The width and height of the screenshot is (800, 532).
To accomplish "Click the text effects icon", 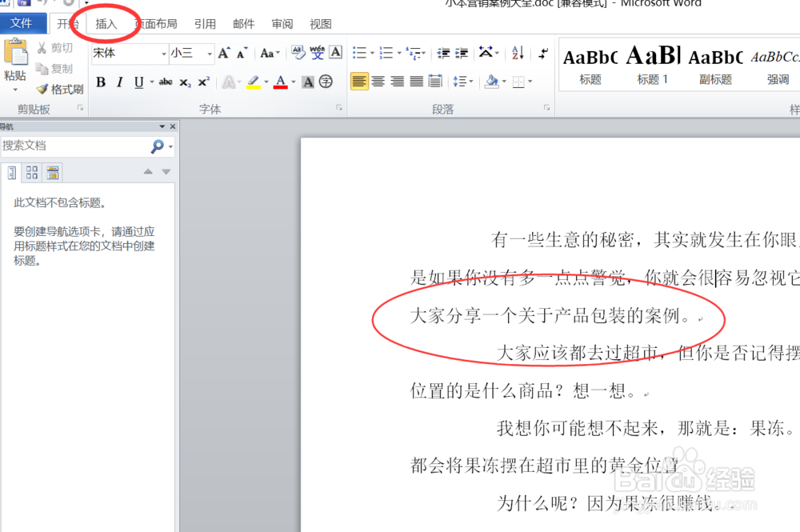I will pos(229,82).
